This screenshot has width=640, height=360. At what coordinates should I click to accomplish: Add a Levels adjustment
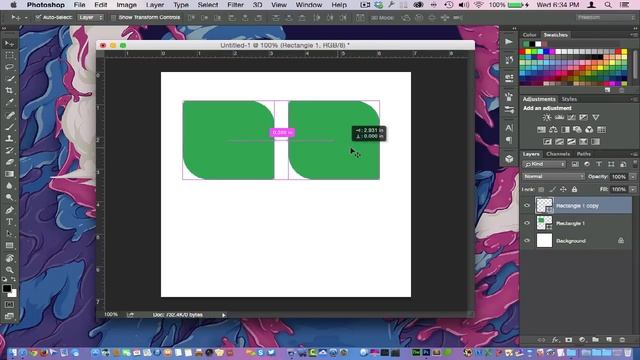click(x=559, y=118)
